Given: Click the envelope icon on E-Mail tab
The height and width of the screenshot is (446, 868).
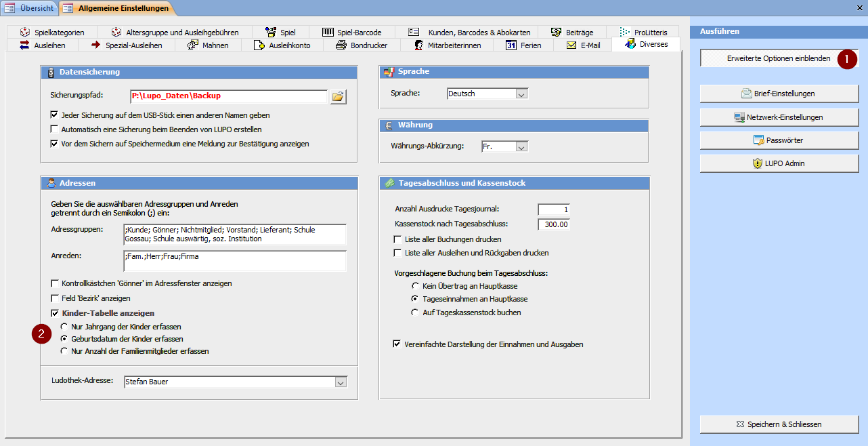Looking at the screenshot, I should (x=571, y=45).
